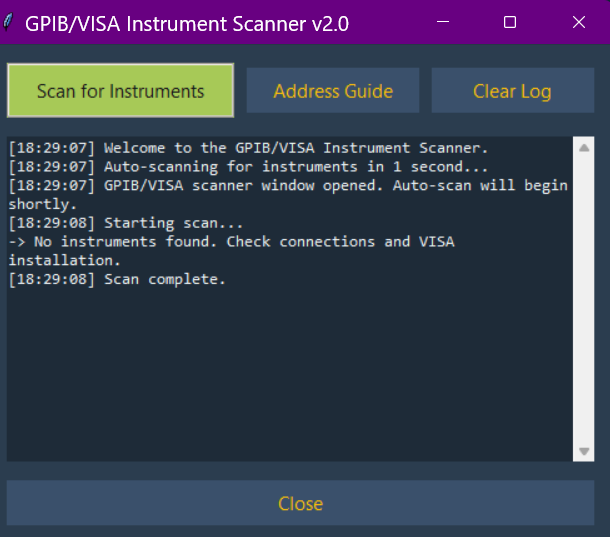Image resolution: width=610 pixels, height=537 pixels.
Task: Click the GPIB/VISA Instrument Scanner v2.0 title
Action: (x=187, y=24)
